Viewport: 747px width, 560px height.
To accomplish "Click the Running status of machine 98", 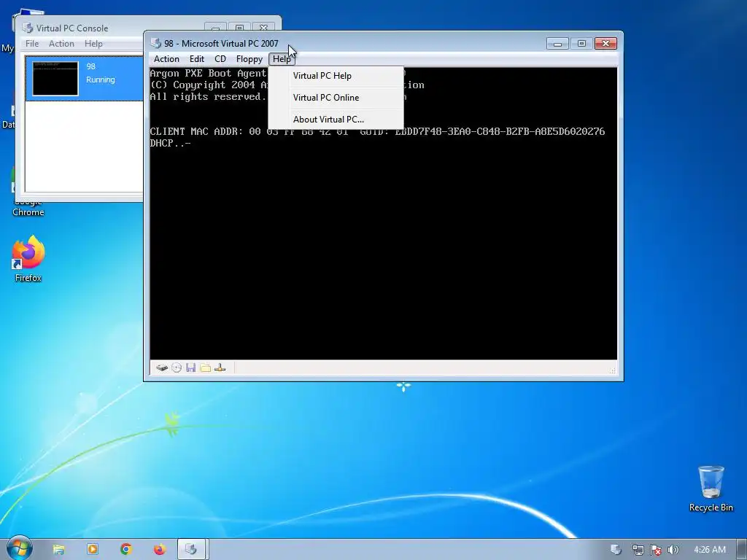I will pos(101,79).
